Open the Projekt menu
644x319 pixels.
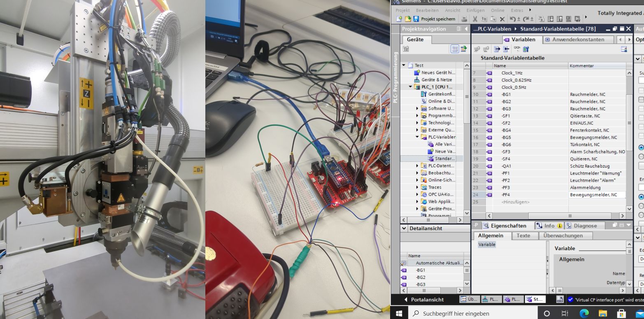coord(402,10)
